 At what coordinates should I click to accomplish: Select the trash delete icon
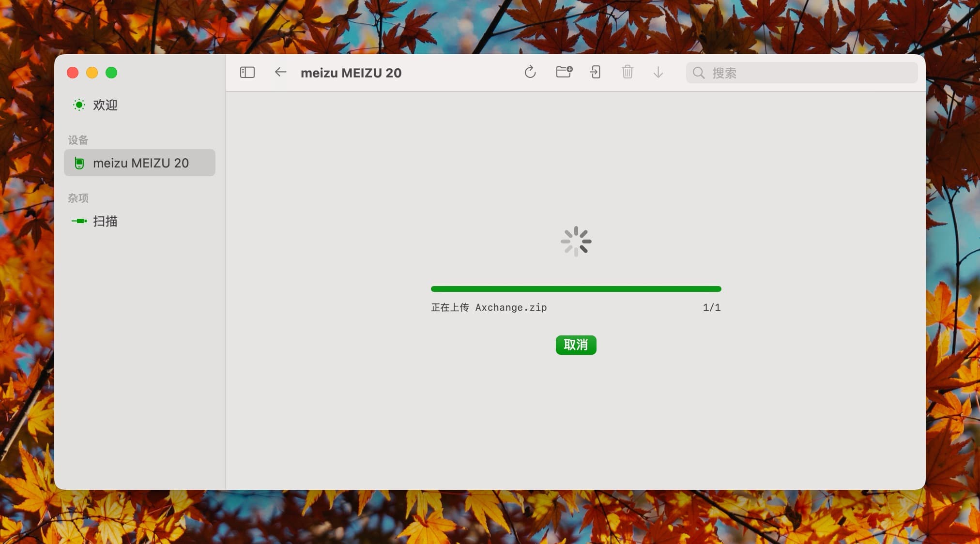(x=627, y=72)
